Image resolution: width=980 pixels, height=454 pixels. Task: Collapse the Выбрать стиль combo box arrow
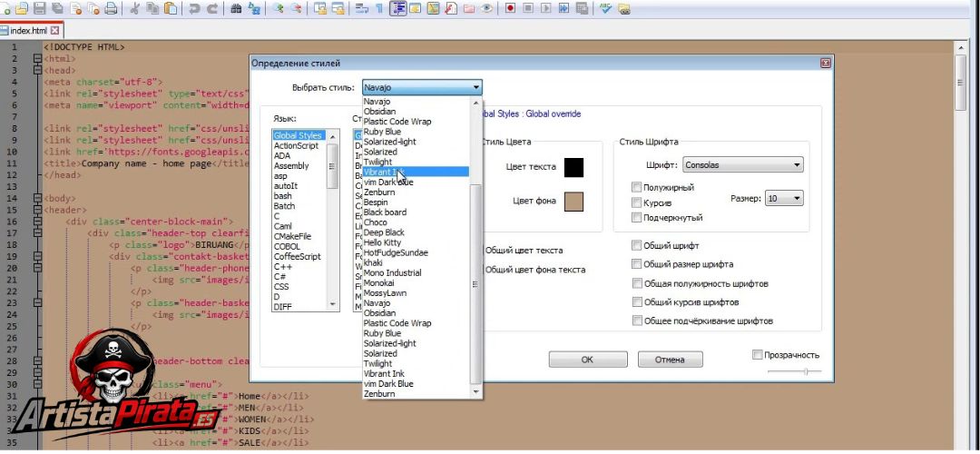click(476, 87)
